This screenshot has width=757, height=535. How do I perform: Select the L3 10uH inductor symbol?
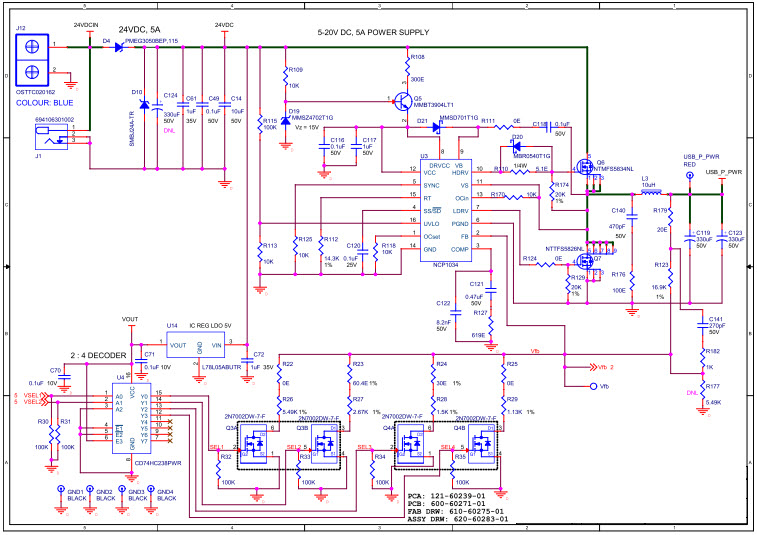pos(651,193)
